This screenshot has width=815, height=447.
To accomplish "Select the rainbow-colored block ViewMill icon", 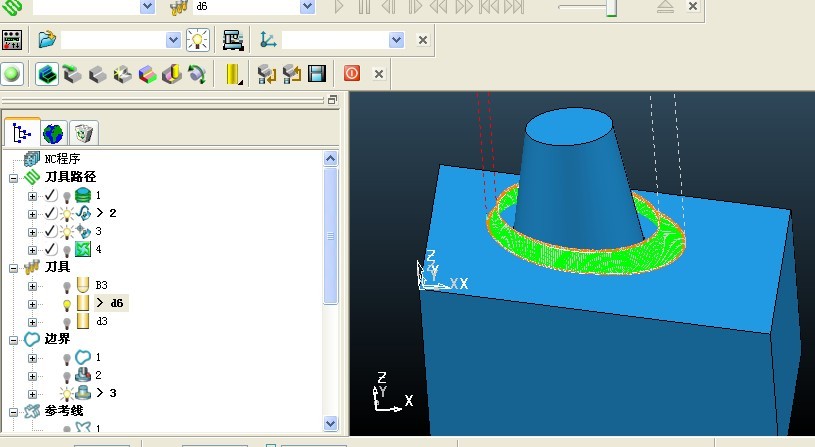I will click(148, 74).
